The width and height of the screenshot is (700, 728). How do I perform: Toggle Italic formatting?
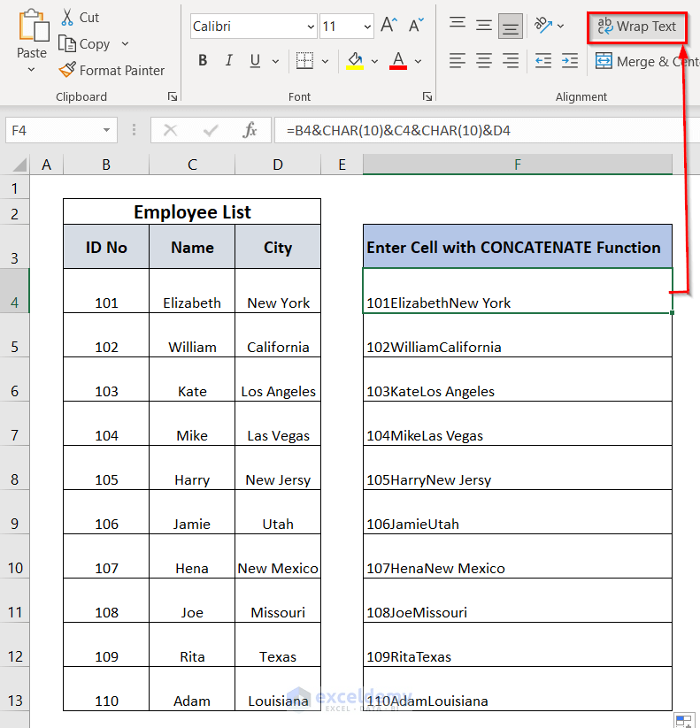tap(228, 61)
